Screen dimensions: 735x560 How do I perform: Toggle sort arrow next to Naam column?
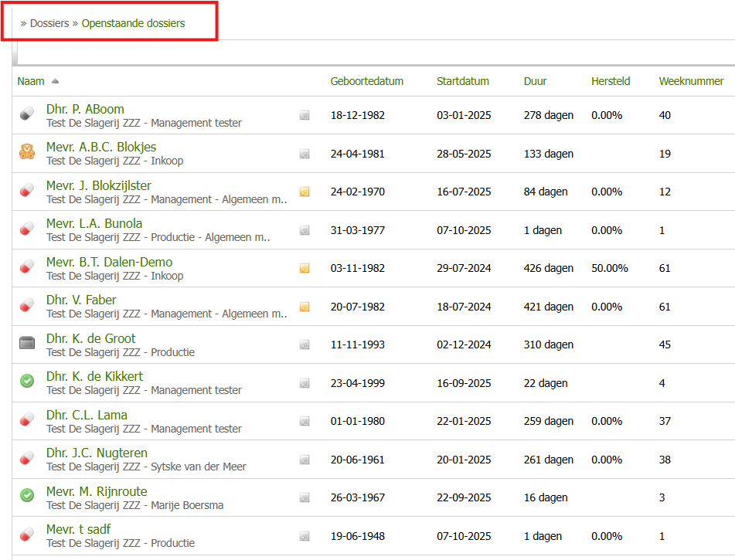tap(55, 81)
